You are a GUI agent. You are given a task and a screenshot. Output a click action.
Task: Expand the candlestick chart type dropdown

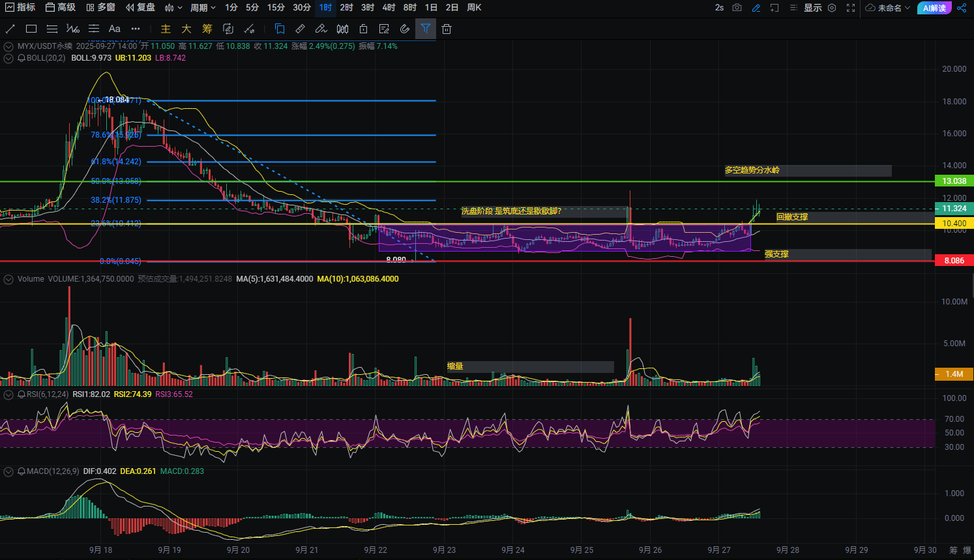click(173, 8)
